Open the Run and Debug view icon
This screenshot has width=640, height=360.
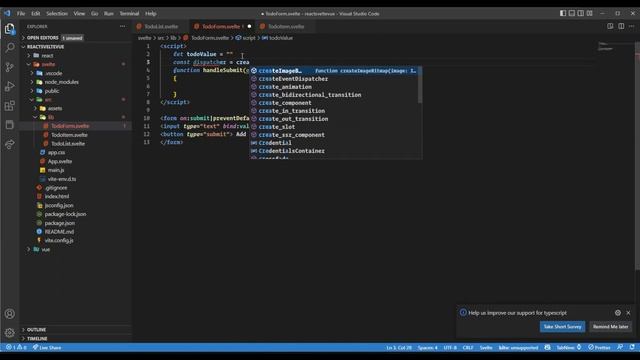[9, 86]
